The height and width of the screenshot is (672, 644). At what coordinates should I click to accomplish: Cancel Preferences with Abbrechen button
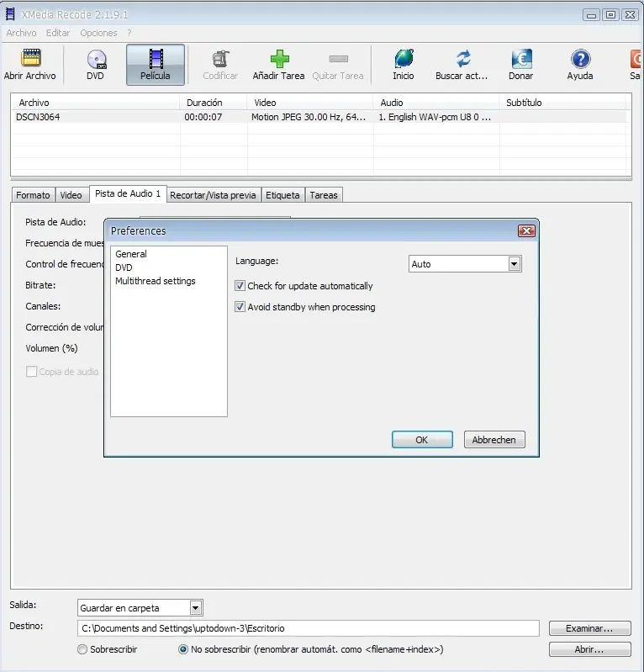pos(494,440)
